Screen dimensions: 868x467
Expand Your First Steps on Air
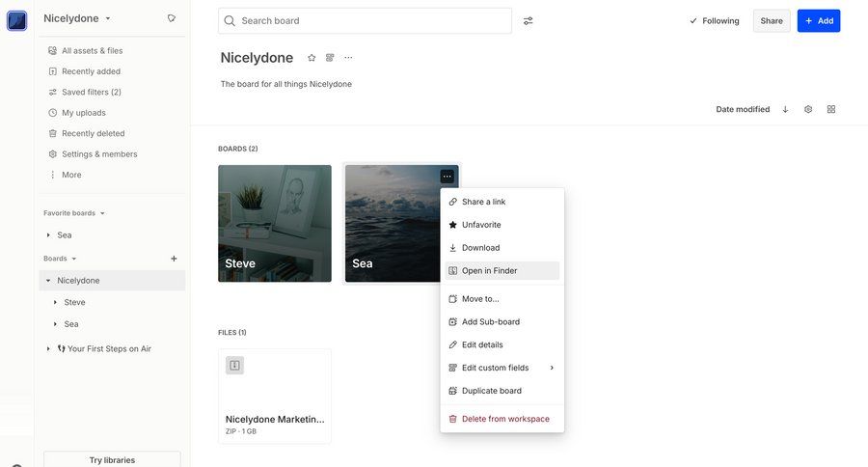coord(48,348)
